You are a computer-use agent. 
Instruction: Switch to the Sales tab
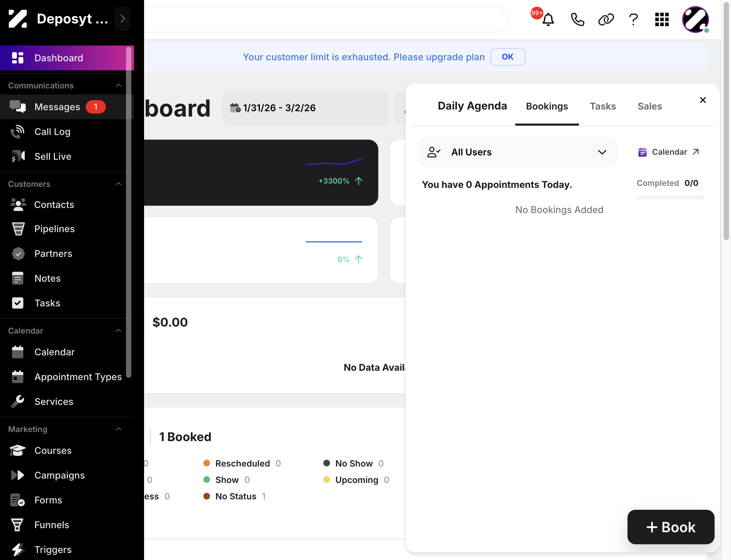coord(650,107)
